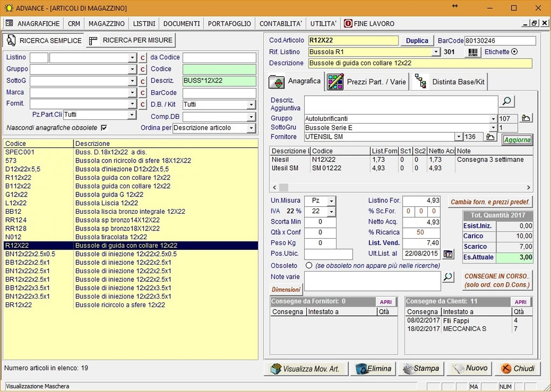Open the Fornitore UTENSIL SM dropdown
Screen dimensions: 551x392
(x=459, y=137)
